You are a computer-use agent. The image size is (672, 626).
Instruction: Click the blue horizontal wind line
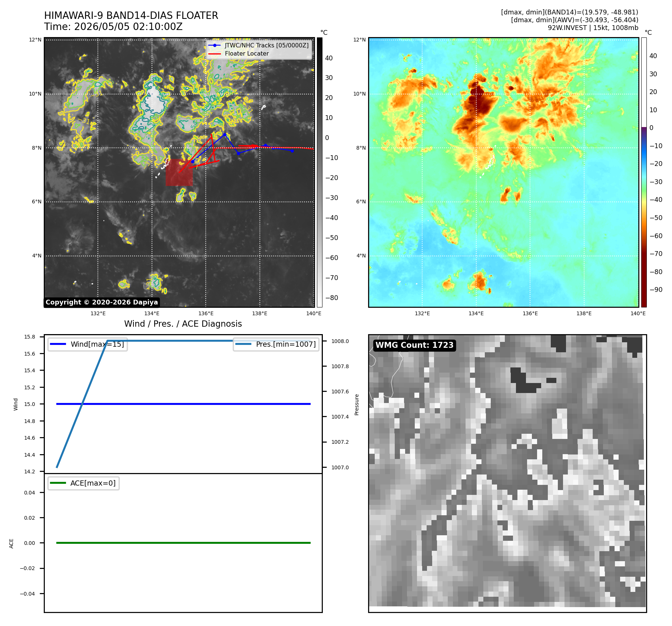183,404
